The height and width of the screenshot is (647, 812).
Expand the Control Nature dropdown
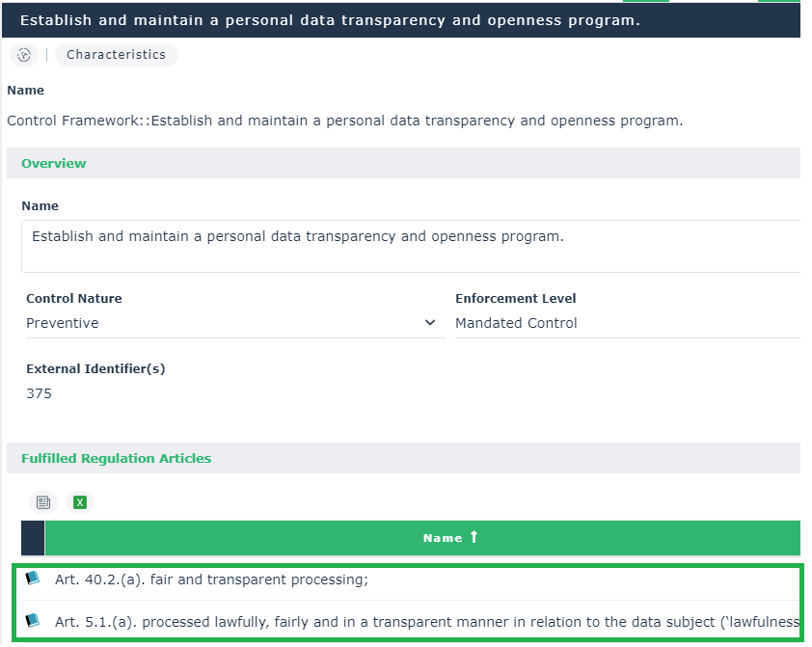pyautogui.click(x=430, y=323)
